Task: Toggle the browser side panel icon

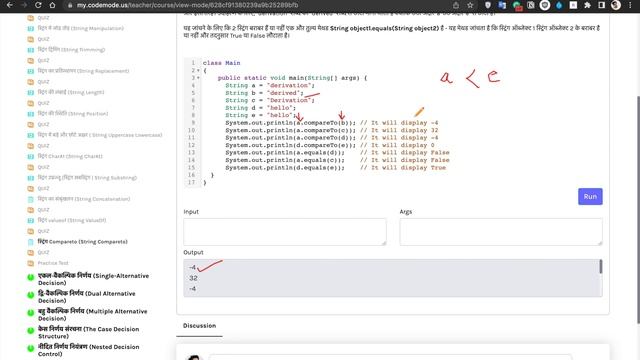Action: [602, 5]
